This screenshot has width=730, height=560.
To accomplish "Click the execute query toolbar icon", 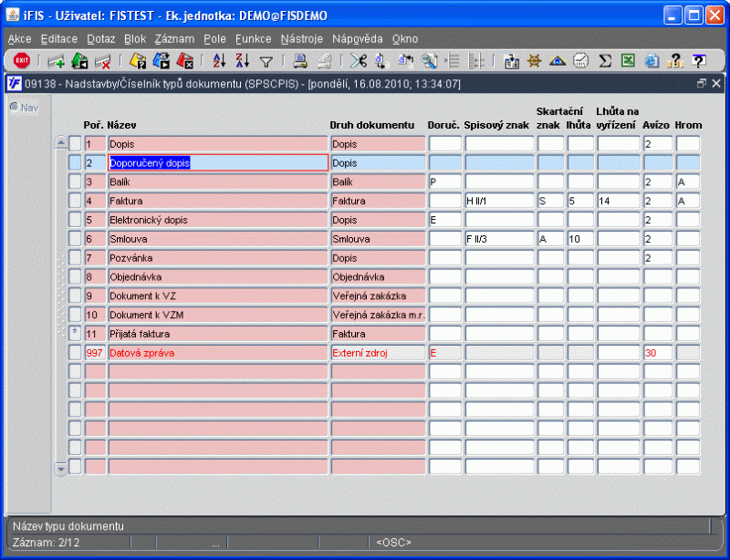I will tap(162, 61).
